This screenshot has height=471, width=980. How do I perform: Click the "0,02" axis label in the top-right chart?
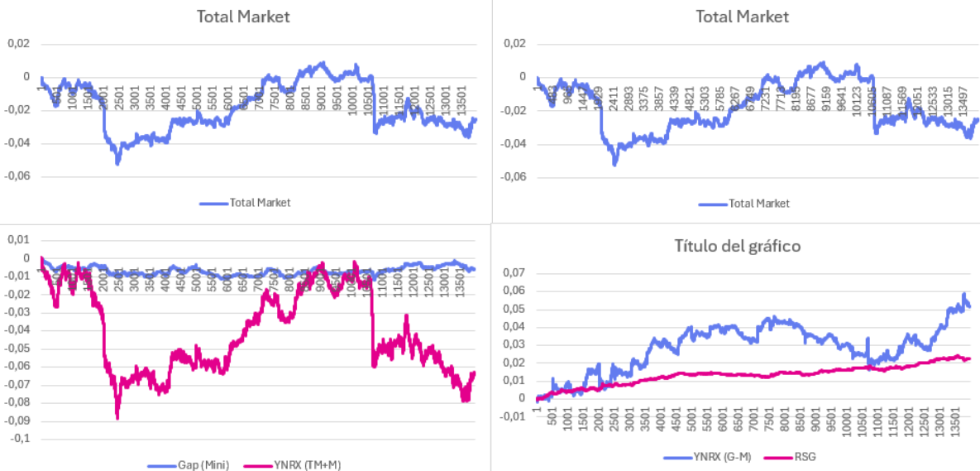point(514,43)
